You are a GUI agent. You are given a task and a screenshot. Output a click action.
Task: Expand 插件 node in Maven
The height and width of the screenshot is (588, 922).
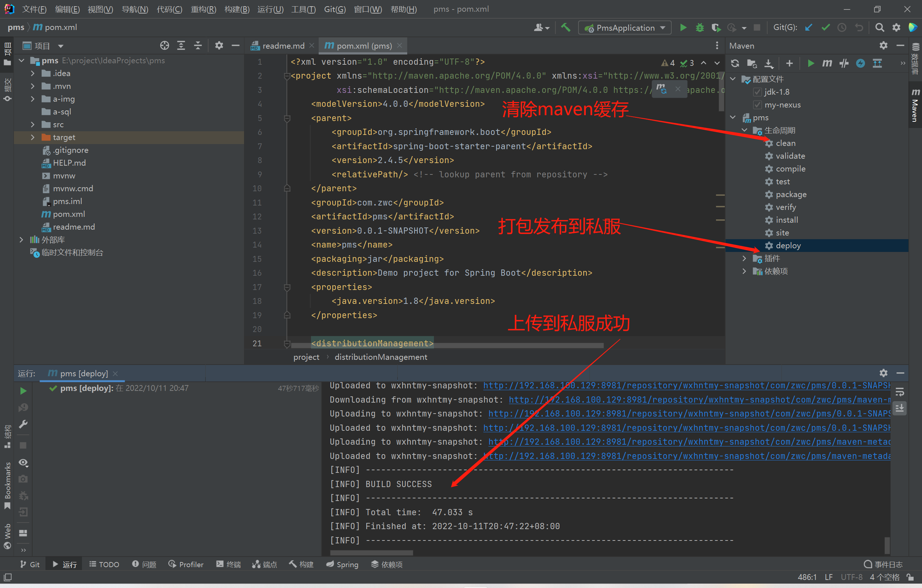point(744,259)
